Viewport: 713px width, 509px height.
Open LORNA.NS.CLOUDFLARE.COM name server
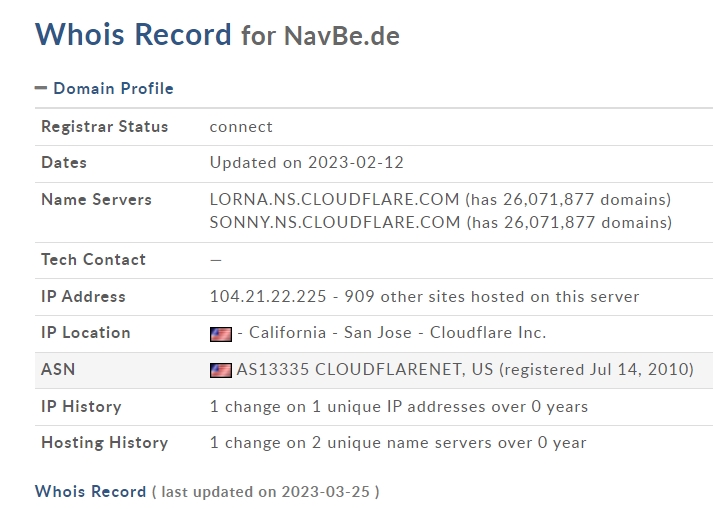pyautogui.click(x=334, y=199)
